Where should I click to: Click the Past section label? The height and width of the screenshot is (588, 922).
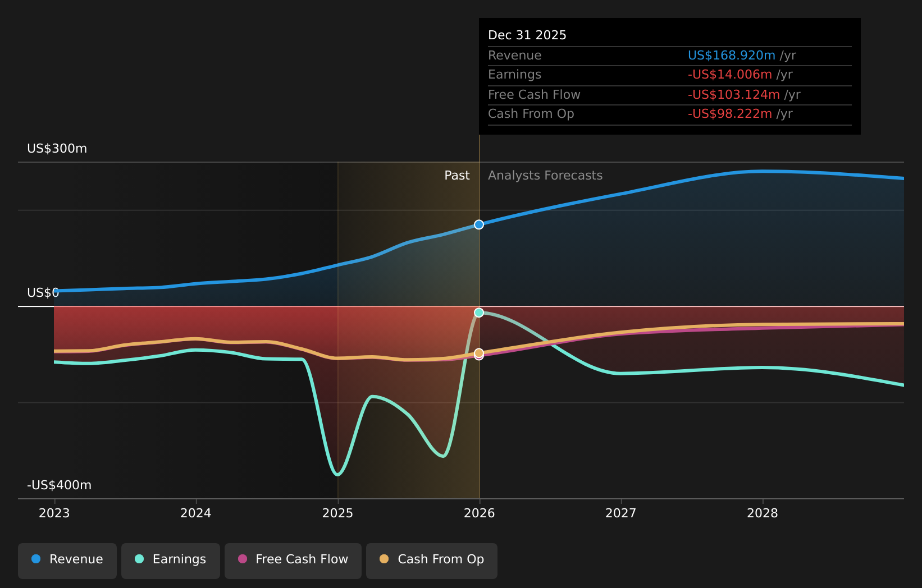pos(457,176)
